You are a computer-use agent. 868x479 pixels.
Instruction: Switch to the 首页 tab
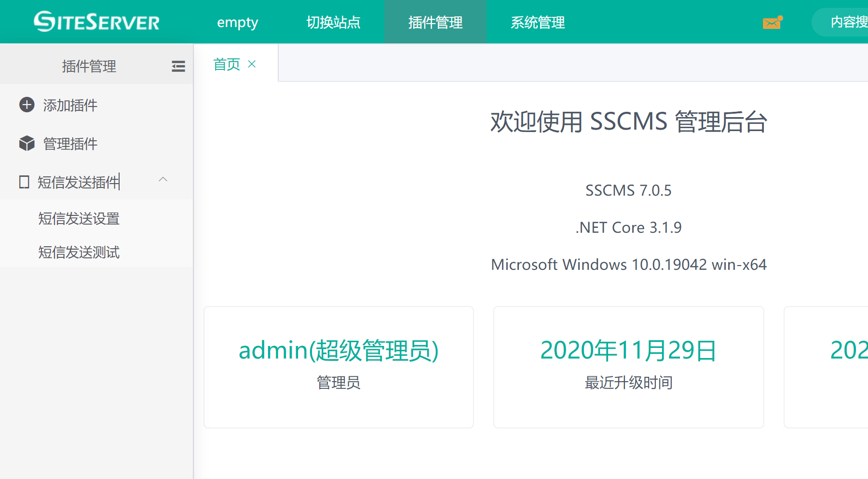pos(227,64)
